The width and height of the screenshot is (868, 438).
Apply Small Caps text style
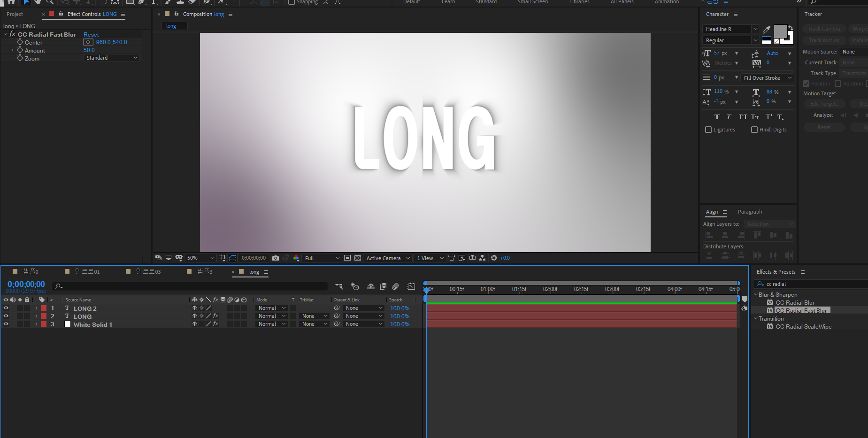(755, 117)
